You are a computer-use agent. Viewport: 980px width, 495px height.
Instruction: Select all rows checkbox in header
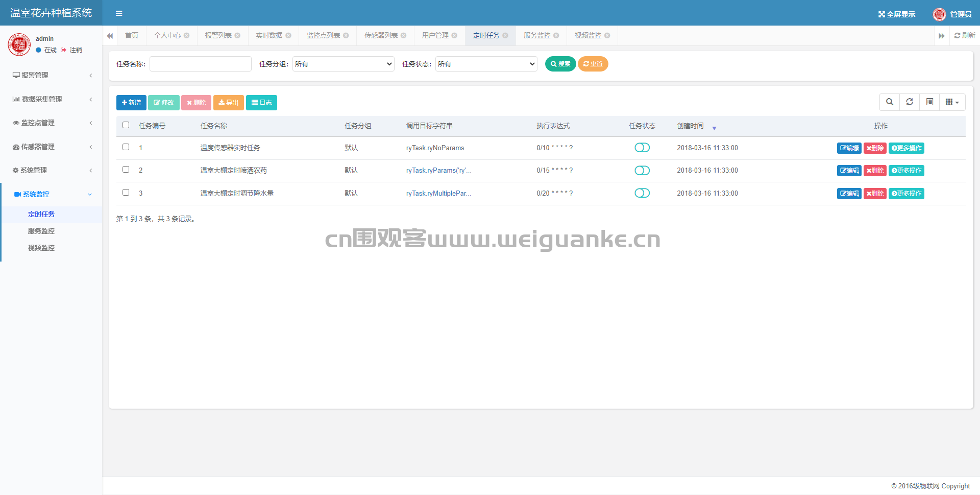tap(126, 125)
